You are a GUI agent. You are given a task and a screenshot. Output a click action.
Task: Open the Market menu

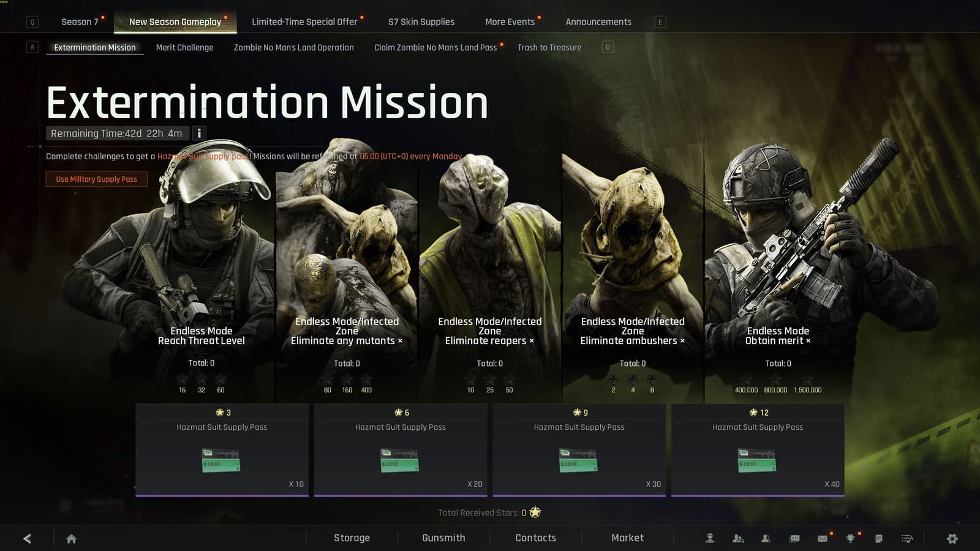point(627,538)
